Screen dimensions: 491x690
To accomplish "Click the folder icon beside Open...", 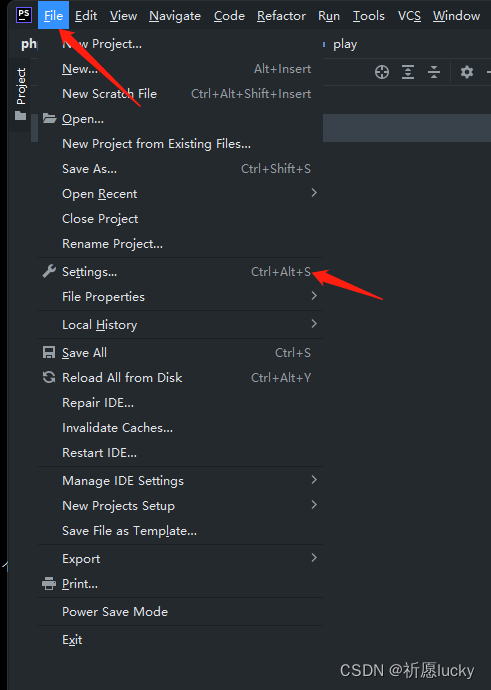I will tap(49, 118).
